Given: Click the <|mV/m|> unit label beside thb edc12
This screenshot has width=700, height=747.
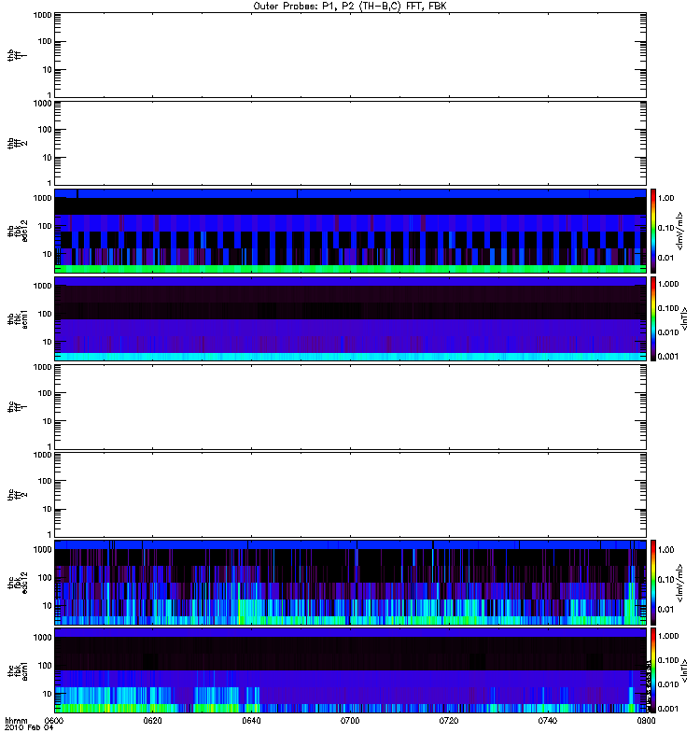Looking at the screenshot, I should coord(679,231).
